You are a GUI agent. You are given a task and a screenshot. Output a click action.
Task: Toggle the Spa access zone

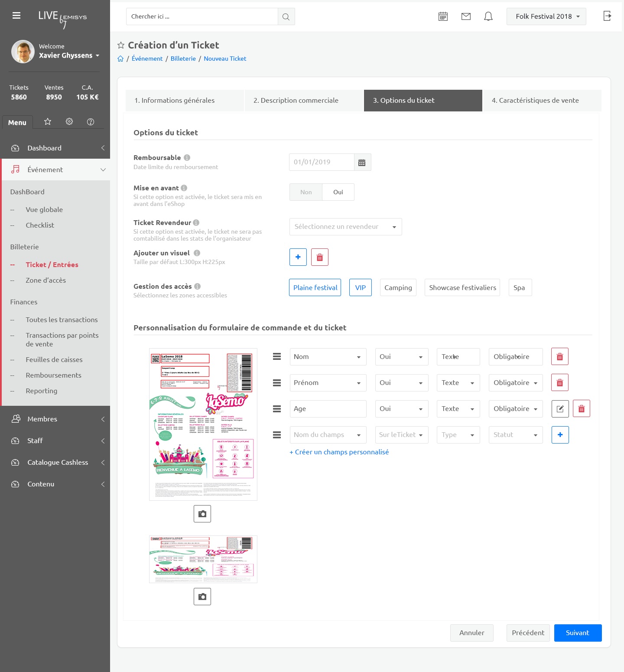(x=520, y=287)
